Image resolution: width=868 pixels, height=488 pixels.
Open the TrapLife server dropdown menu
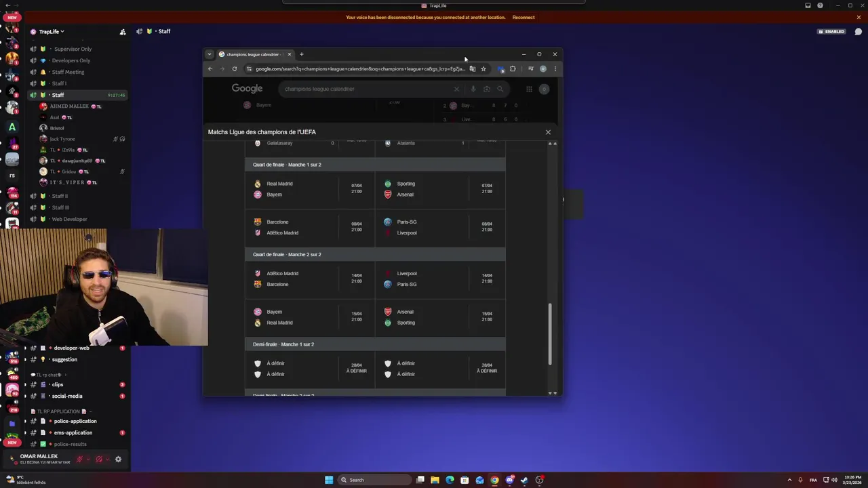[x=52, y=31]
